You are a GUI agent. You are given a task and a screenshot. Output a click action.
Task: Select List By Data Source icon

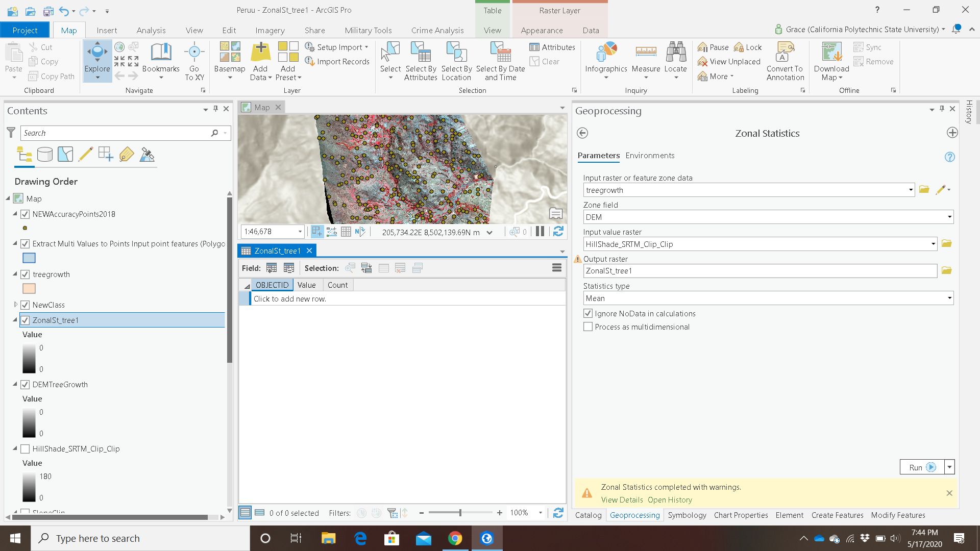click(45, 154)
